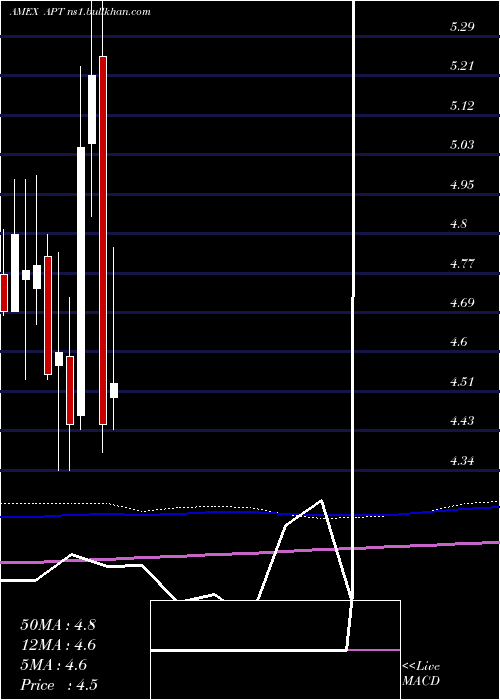Click the 5.21 price axis label
The width and height of the screenshot is (500, 700).
(462, 66)
